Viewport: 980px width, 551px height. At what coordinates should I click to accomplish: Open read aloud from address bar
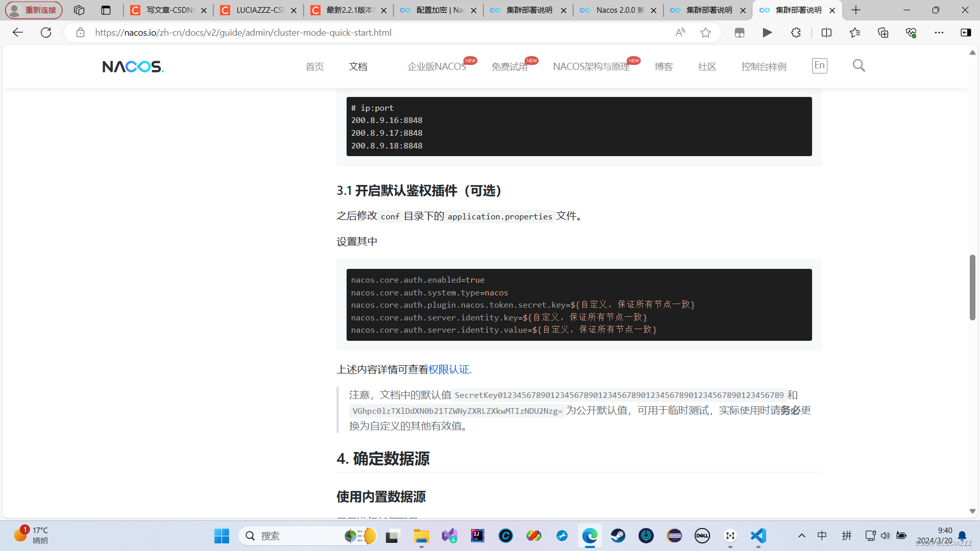tap(680, 33)
